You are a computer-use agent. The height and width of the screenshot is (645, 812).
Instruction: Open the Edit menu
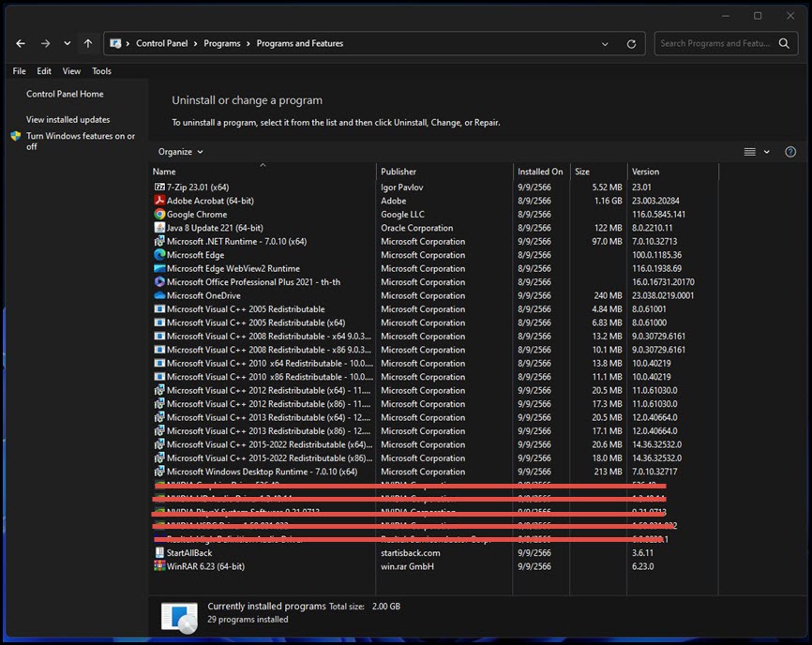click(44, 71)
